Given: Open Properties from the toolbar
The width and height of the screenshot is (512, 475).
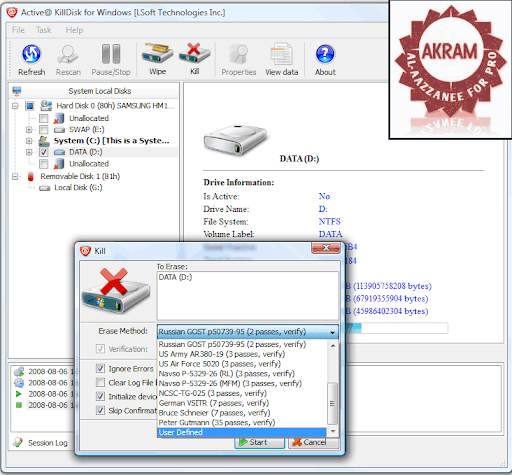Looking at the screenshot, I should coord(239,54).
